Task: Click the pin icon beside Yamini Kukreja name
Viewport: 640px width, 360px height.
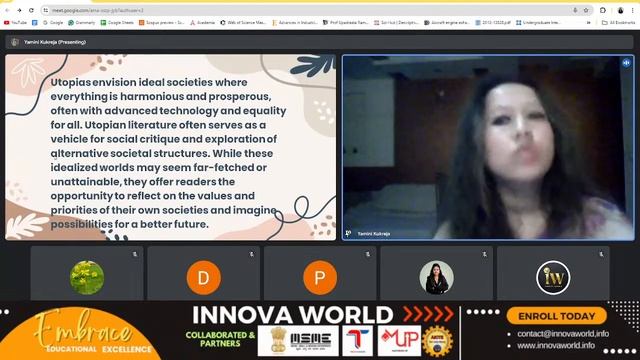Action: point(348,233)
